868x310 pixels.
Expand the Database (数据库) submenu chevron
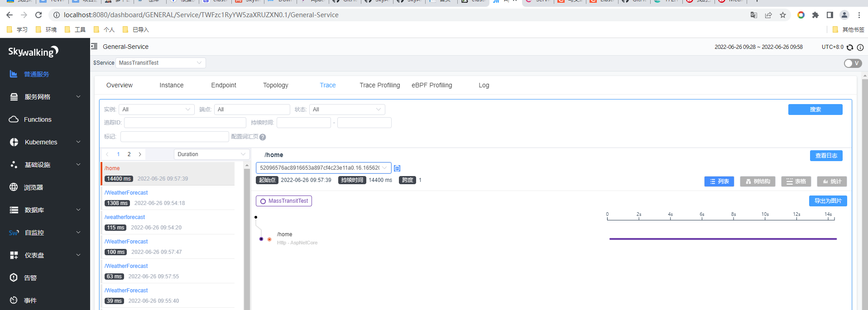(x=78, y=210)
